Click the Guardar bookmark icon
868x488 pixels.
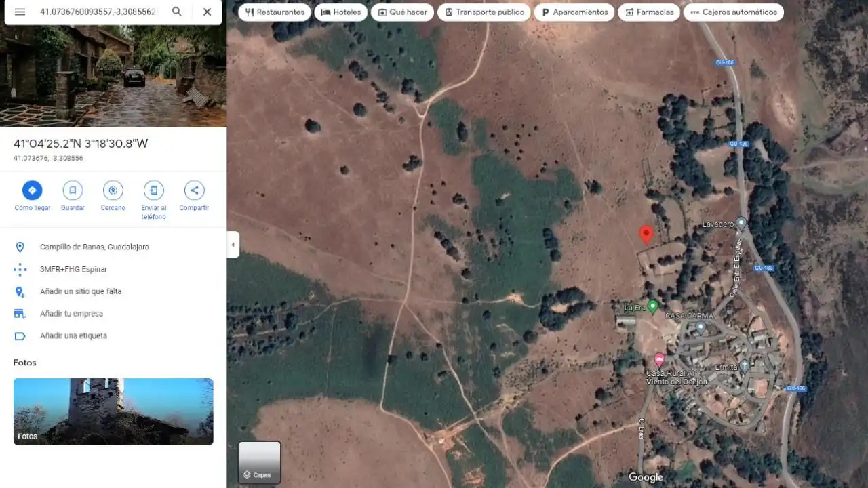(73, 190)
